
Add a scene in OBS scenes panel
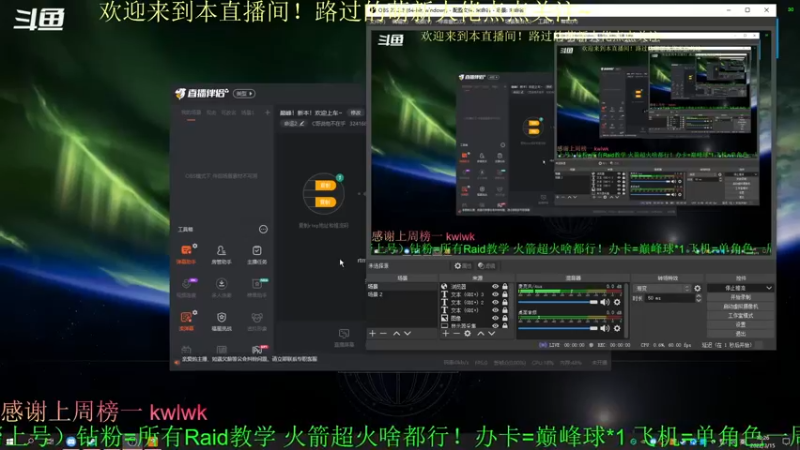(x=372, y=333)
